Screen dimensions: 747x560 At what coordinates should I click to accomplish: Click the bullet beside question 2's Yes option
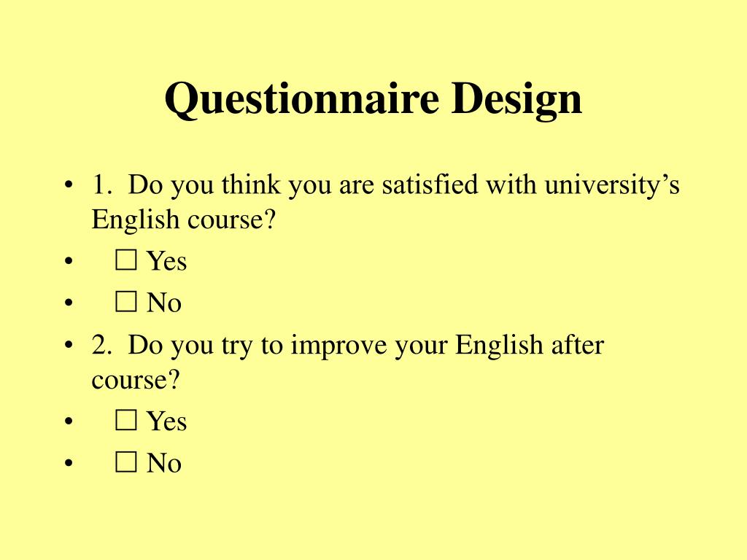(69, 421)
